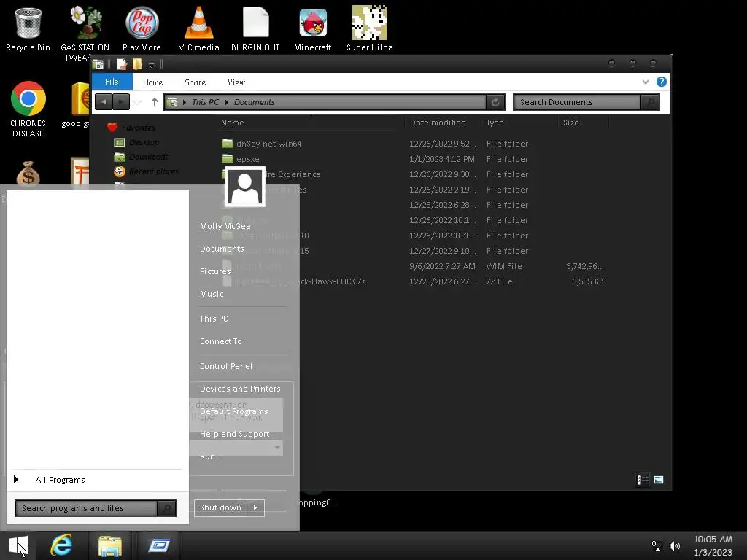Expand the root breadcrumb arrow
747x560 pixels.
(x=185, y=102)
